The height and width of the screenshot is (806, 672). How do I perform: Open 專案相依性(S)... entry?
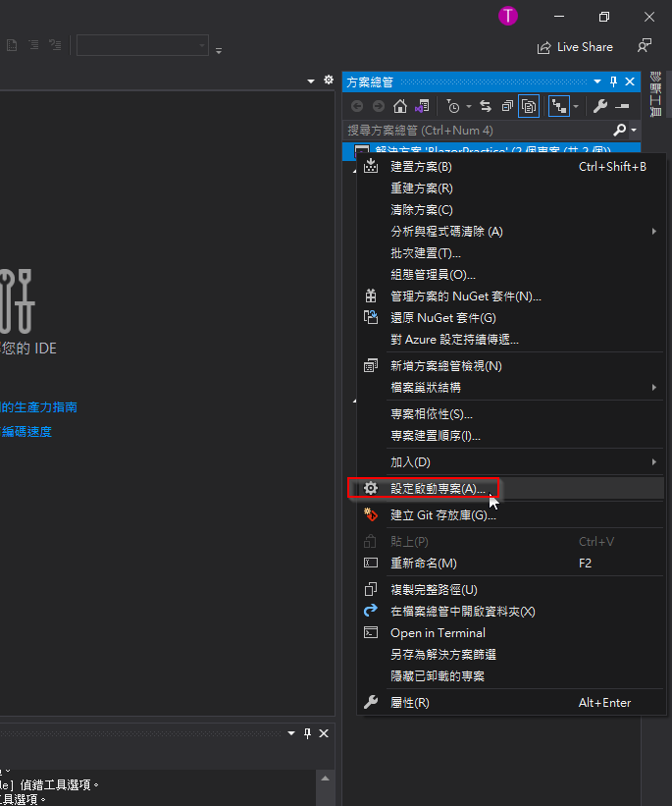(511, 413)
